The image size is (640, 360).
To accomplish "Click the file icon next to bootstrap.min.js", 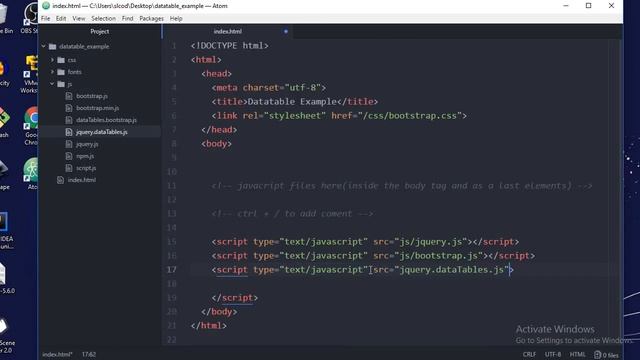I will tap(69, 108).
